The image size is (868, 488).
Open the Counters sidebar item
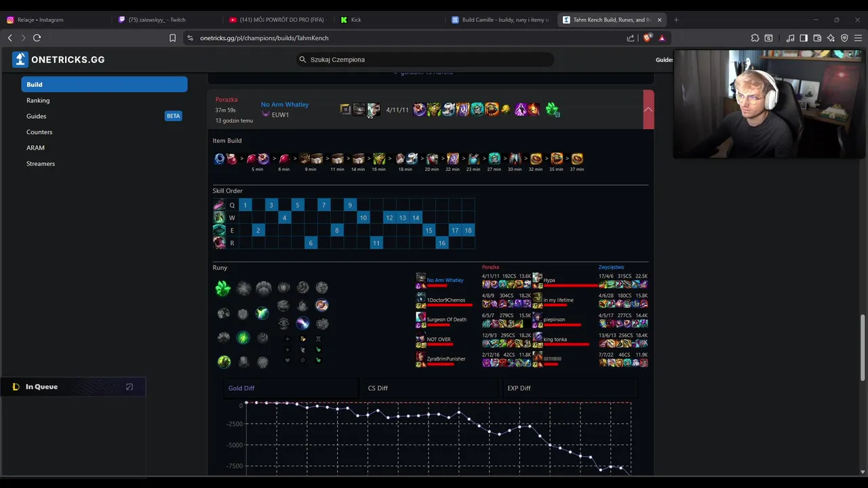tap(39, 131)
